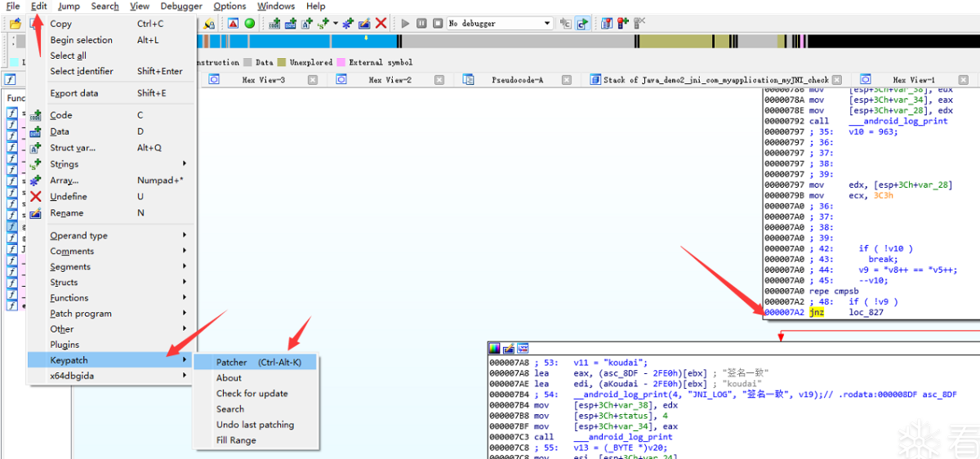Viewport: 980px width, 459px height.
Task: Open the No debugger combo box
Action: (x=500, y=23)
